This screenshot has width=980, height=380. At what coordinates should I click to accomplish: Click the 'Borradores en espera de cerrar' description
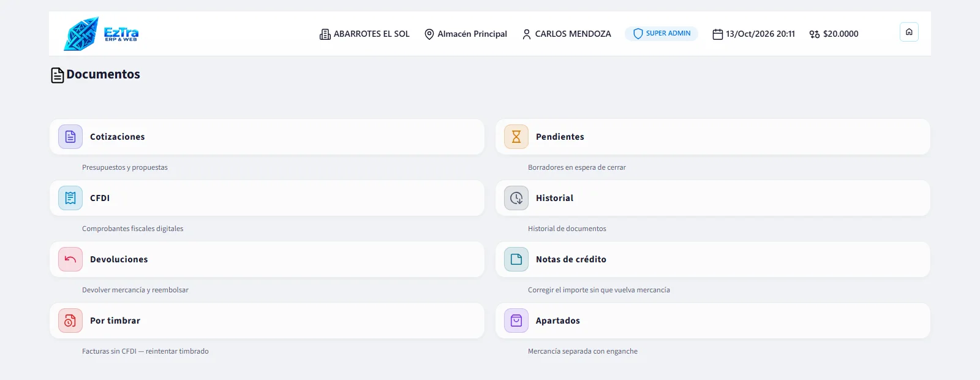coord(577,167)
